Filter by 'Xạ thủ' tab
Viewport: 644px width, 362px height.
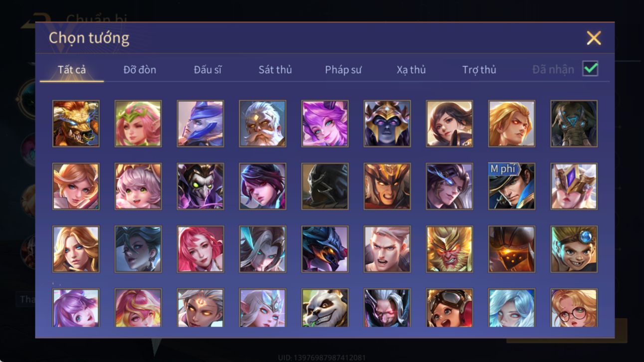coord(411,70)
